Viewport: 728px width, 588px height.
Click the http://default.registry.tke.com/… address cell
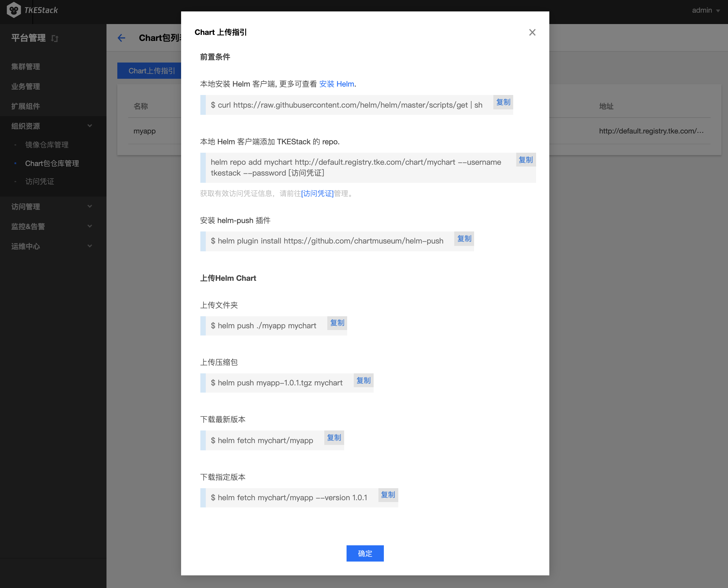[651, 131]
